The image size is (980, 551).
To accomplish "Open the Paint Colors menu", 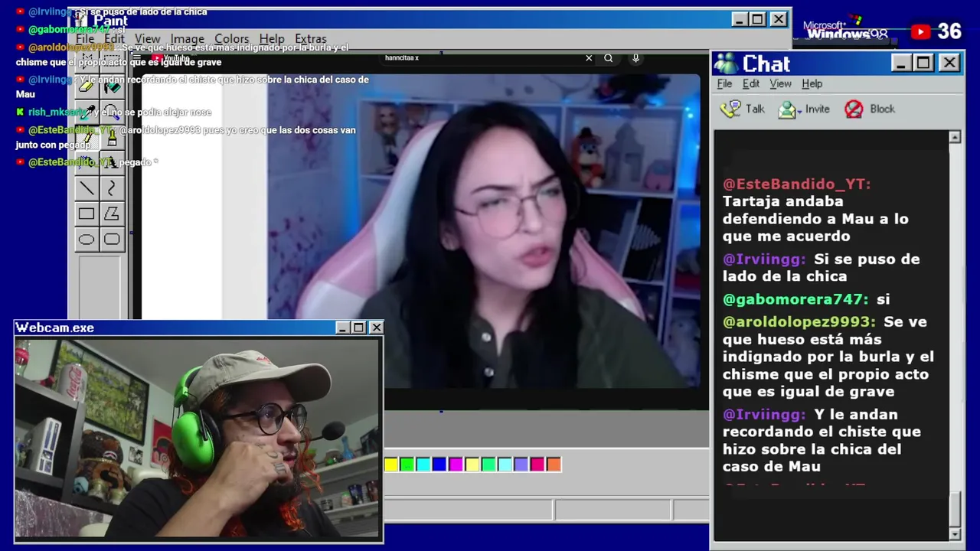I will 231,39.
